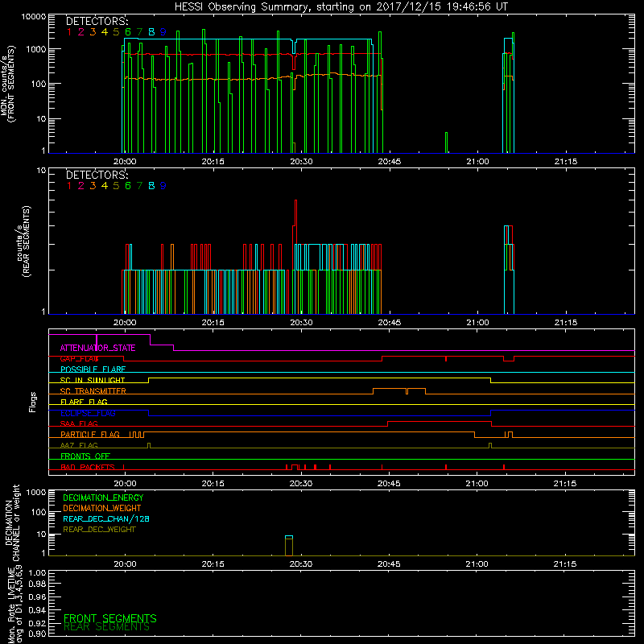Screen dimensions: 644x644
Task: Click the BAD_PACKETS flag label
Action: pyautogui.click(x=88, y=467)
